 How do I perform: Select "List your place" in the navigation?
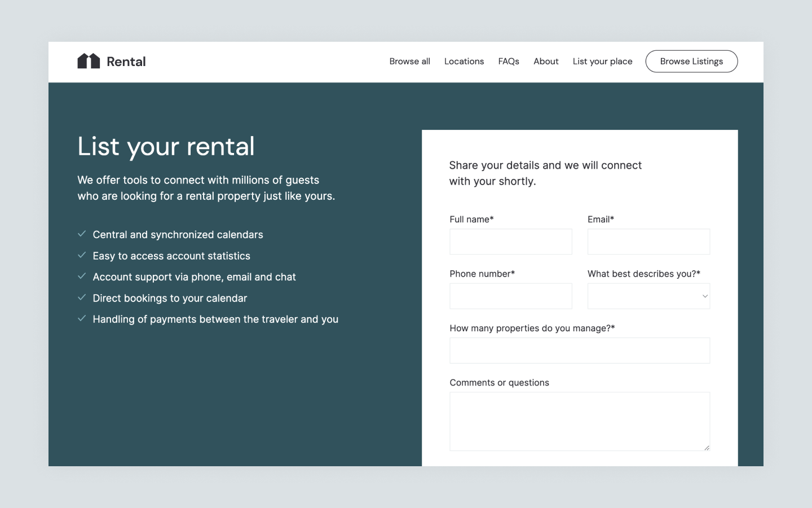click(602, 61)
